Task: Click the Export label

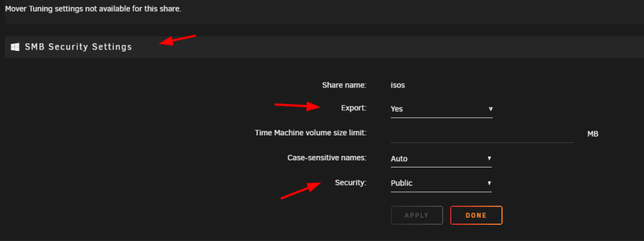Action: point(354,108)
